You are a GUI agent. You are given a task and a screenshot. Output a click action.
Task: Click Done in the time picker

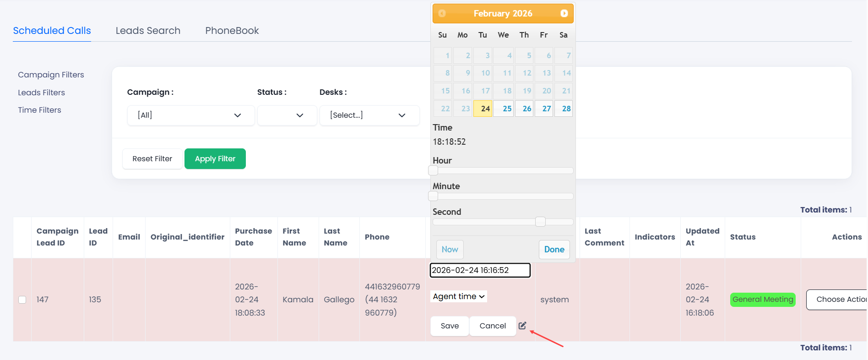click(x=554, y=250)
